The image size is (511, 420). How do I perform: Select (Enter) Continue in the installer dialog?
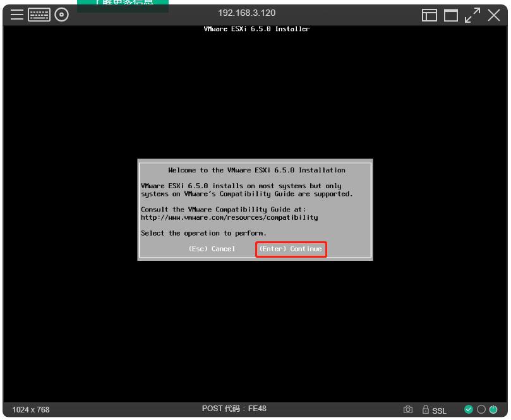click(291, 249)
